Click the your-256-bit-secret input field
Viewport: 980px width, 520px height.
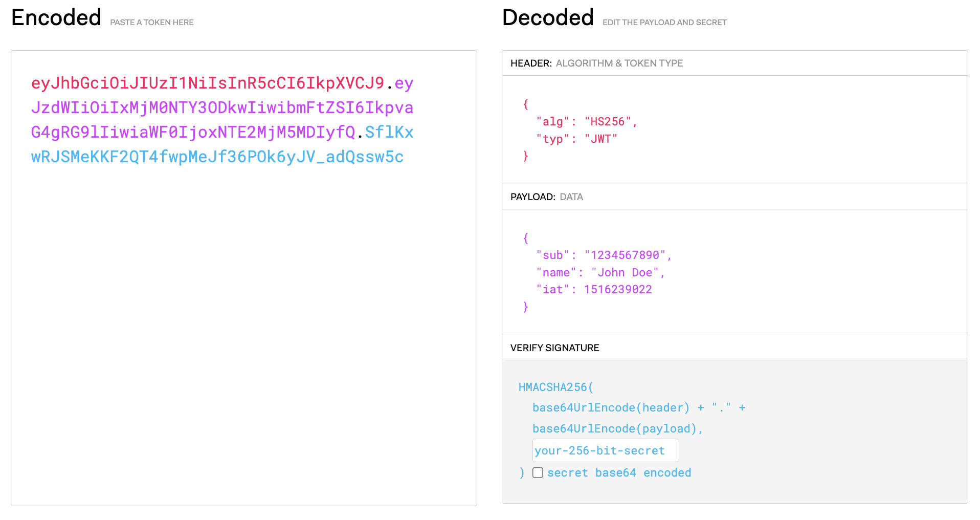606,450
